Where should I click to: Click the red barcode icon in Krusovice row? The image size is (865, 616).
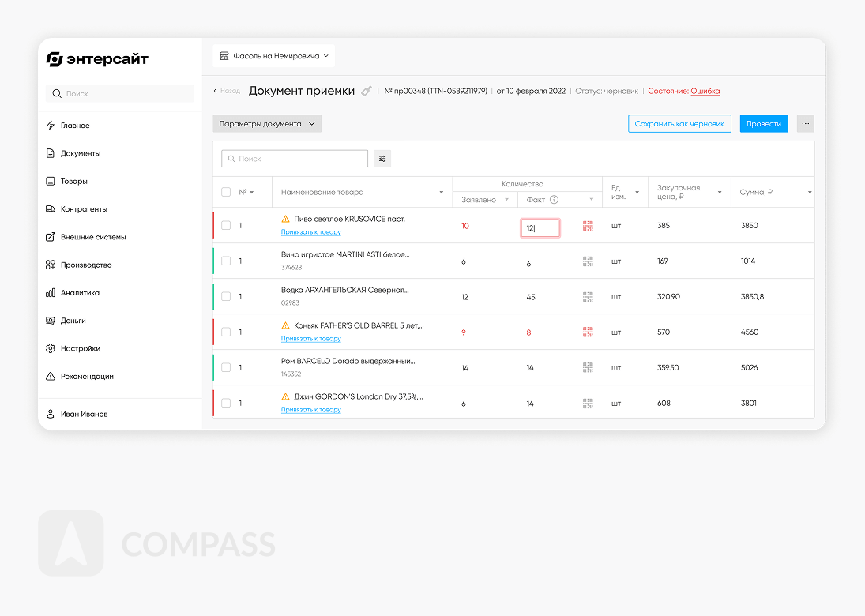click(588, 226)
